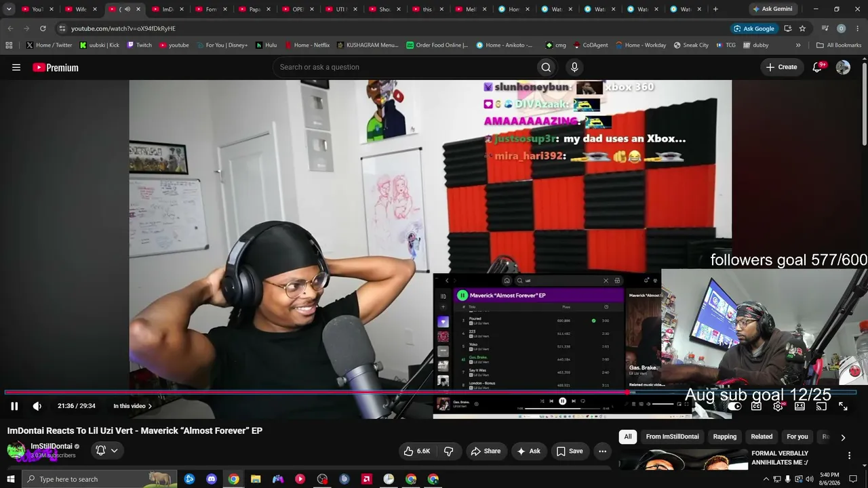Show more filter chips arrow

tap(843, 437)
